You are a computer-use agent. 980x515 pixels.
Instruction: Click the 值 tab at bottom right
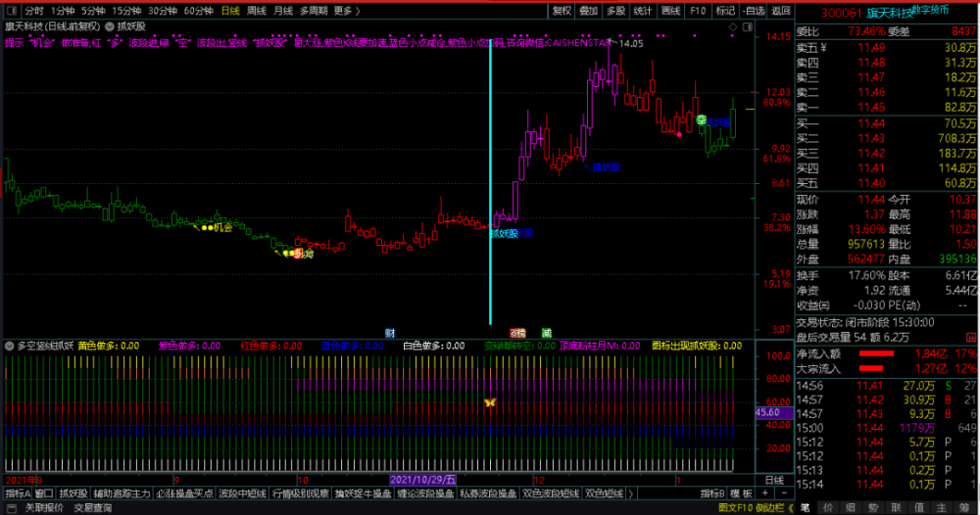click(919, 507)
